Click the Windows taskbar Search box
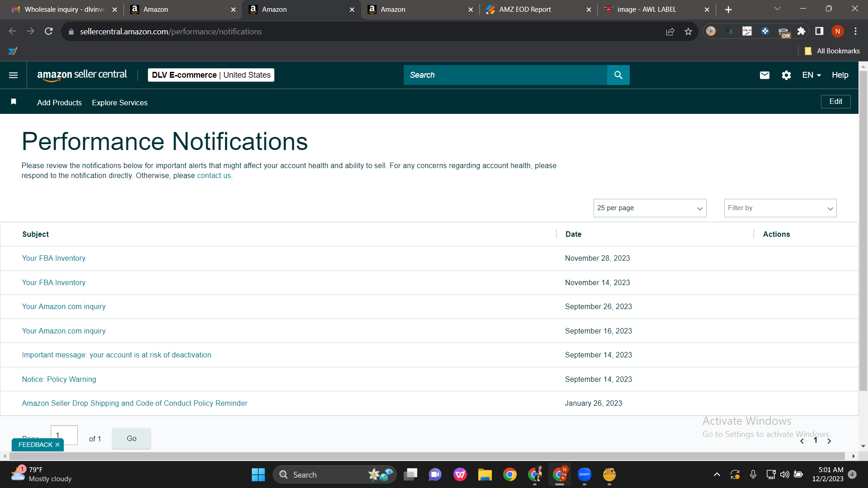Image resolution: width=868 pixels, height=488 pixels. click(335, 474)
